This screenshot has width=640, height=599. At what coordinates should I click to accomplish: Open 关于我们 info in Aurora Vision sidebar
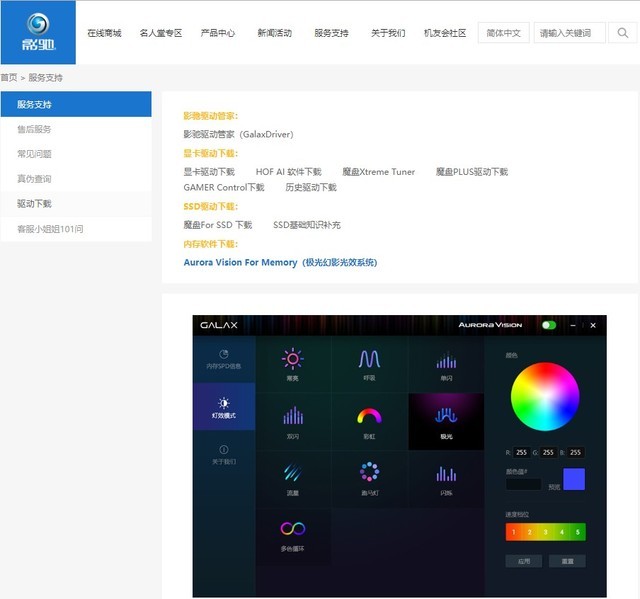point(224,455)
